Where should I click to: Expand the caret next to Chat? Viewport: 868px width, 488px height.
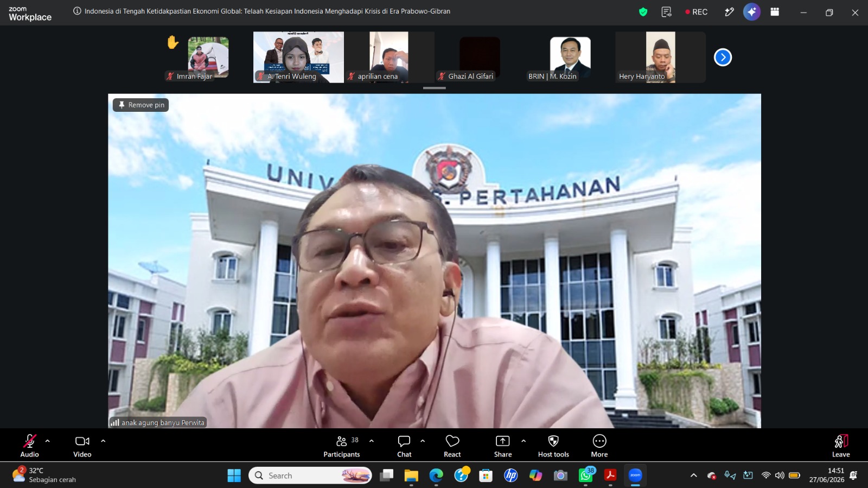click(423, 441)
